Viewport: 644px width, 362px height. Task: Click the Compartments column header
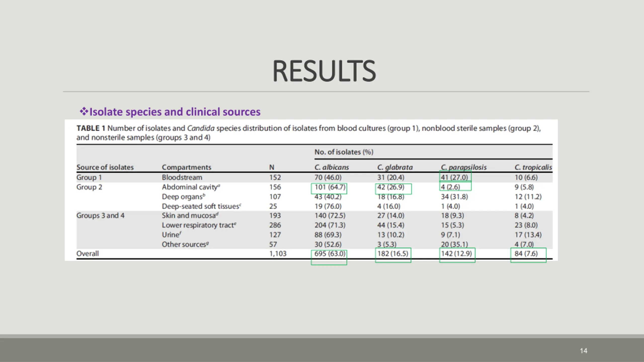tap(186, 167)
